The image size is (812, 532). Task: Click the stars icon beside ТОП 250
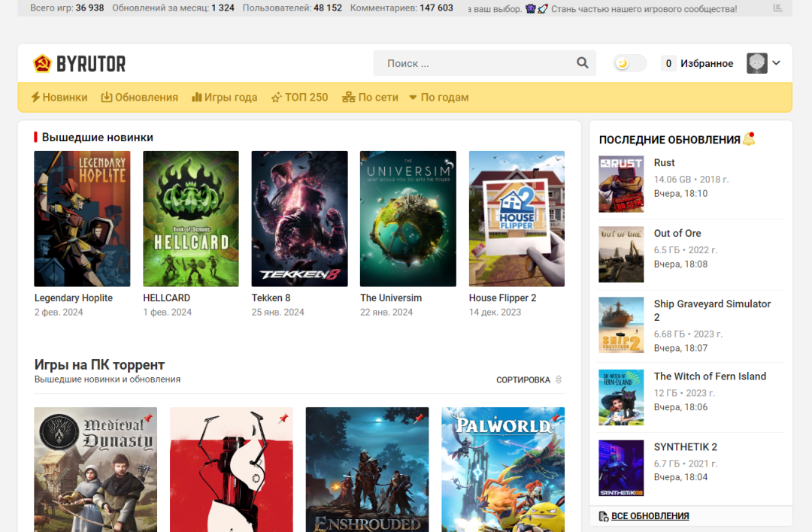277,97
